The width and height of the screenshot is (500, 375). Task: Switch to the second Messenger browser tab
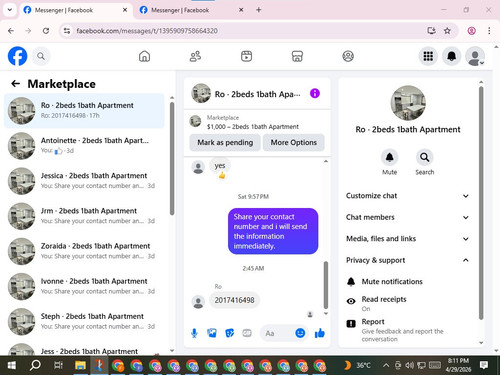point(191,10)
